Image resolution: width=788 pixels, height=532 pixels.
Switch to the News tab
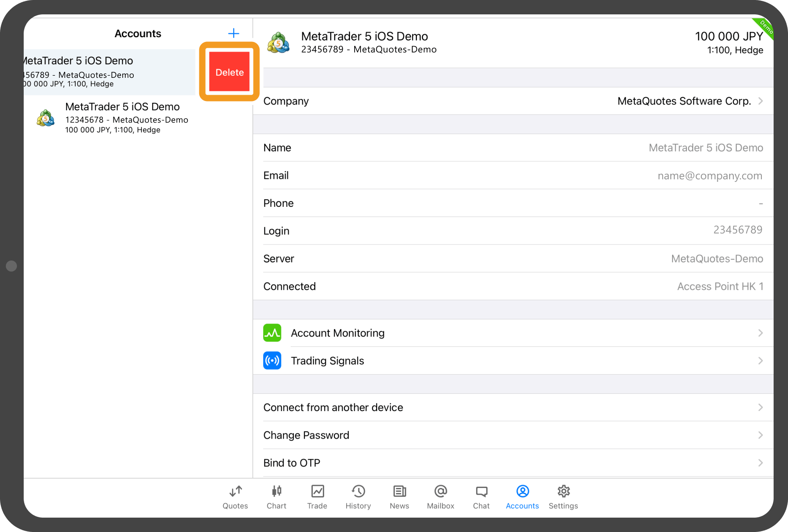point(399,497)
